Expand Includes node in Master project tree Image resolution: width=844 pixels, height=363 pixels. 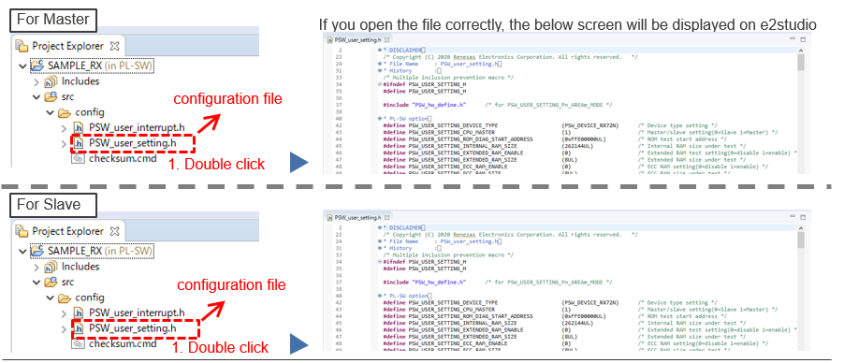pos(36,82)
